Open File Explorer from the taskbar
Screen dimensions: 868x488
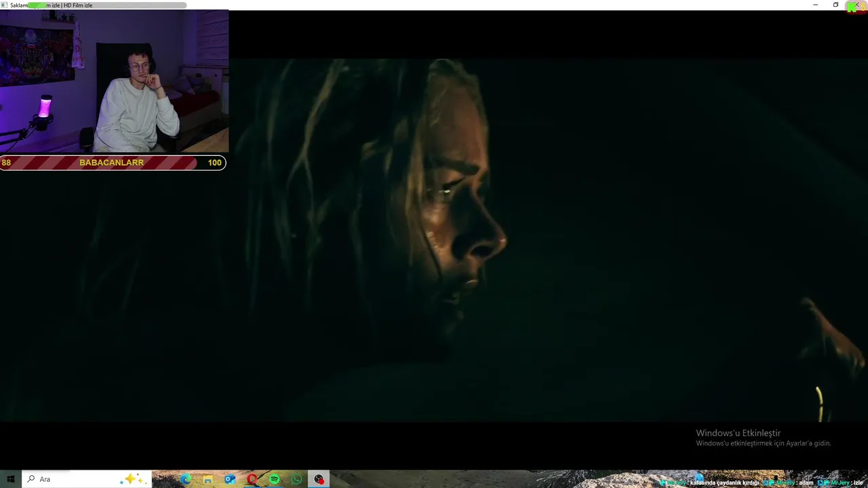pos(208,479)
